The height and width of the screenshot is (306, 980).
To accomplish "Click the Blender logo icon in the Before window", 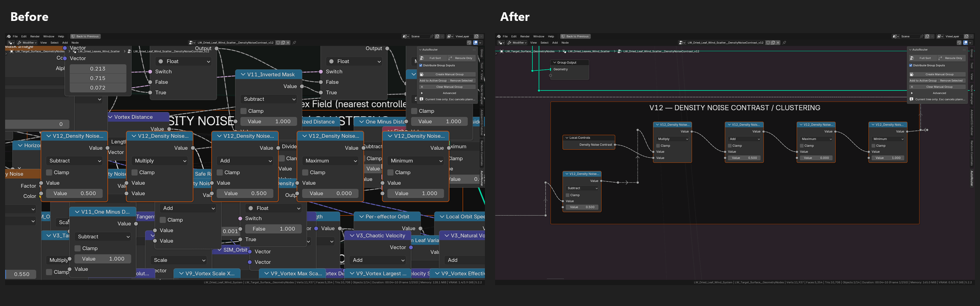I will coord(9,36).
